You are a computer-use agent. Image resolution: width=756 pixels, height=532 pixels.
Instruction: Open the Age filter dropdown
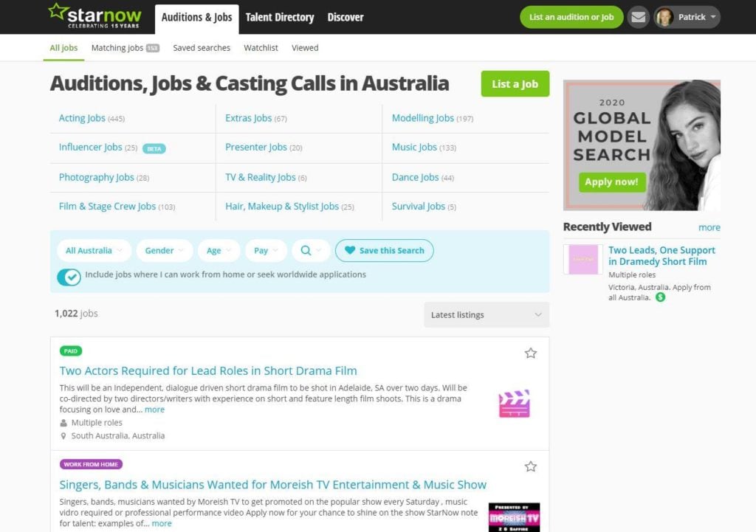[219, 251]
